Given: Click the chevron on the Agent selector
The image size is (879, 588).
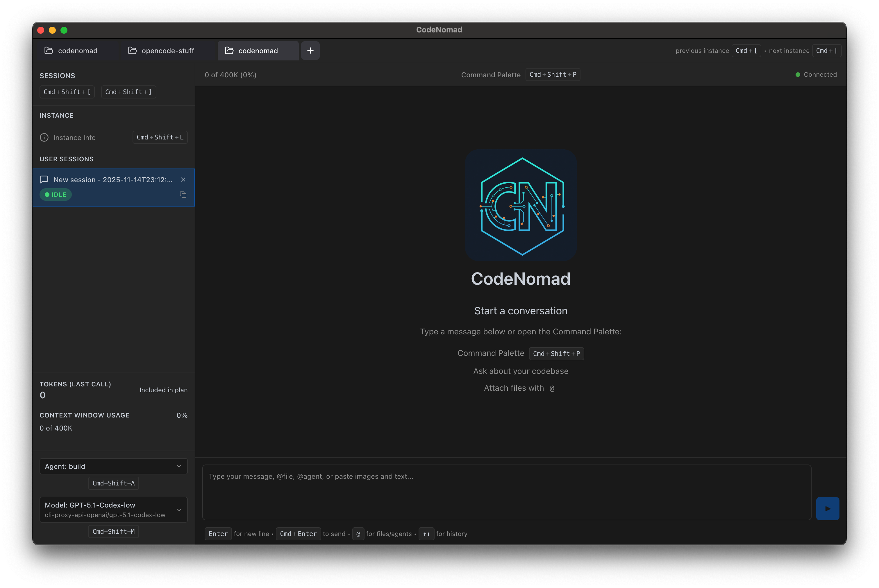Looking at the screenshot, I should pyautogui.click(x=179, y=466).
